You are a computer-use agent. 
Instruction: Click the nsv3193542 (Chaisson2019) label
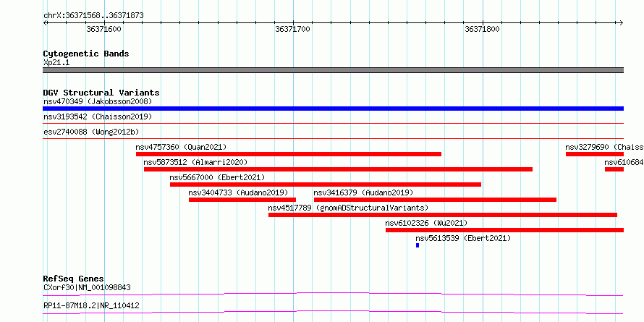98,116
